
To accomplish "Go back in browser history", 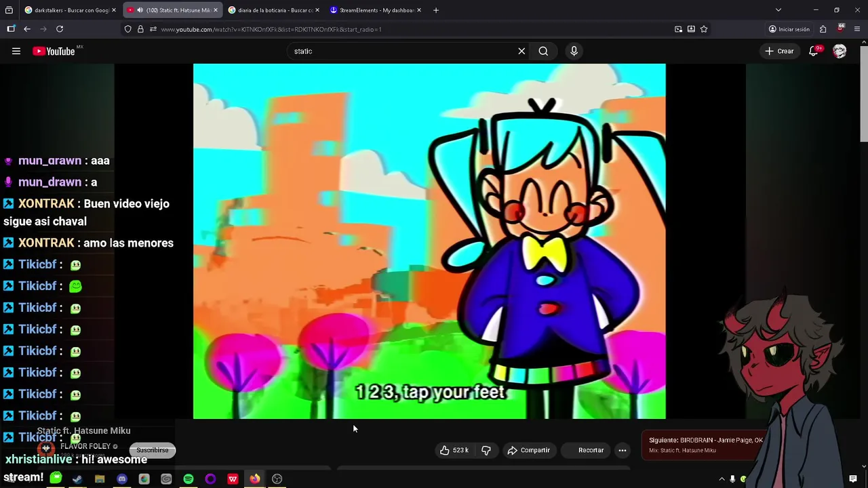I will [x=27, y=29].
